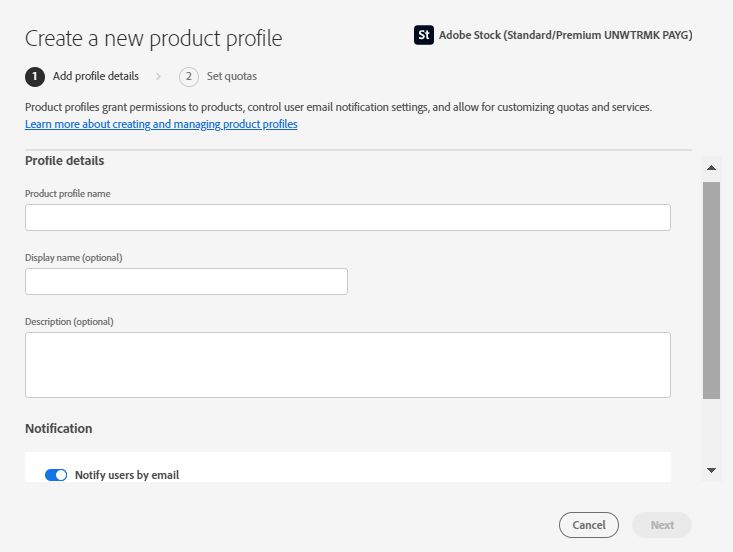Click inside the Description text area
The width and height of the screenshot is (733, 552).
[347, 364]
